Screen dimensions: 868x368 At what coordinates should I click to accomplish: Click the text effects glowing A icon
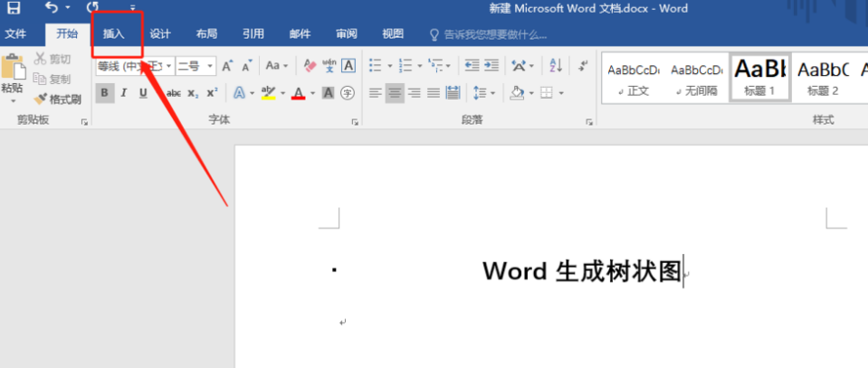pyautogui.click(x=239, y=93)
